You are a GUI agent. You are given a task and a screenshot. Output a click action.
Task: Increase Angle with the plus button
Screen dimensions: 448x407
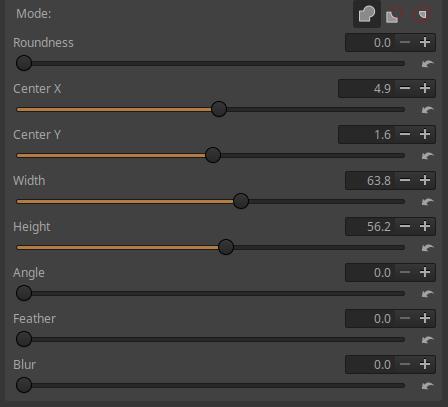pos(425,272)
